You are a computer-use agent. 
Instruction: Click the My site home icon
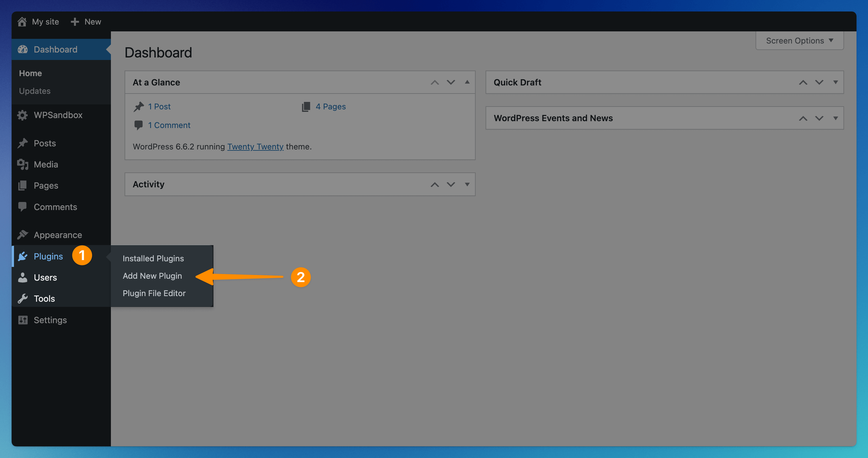coord(22,21)
